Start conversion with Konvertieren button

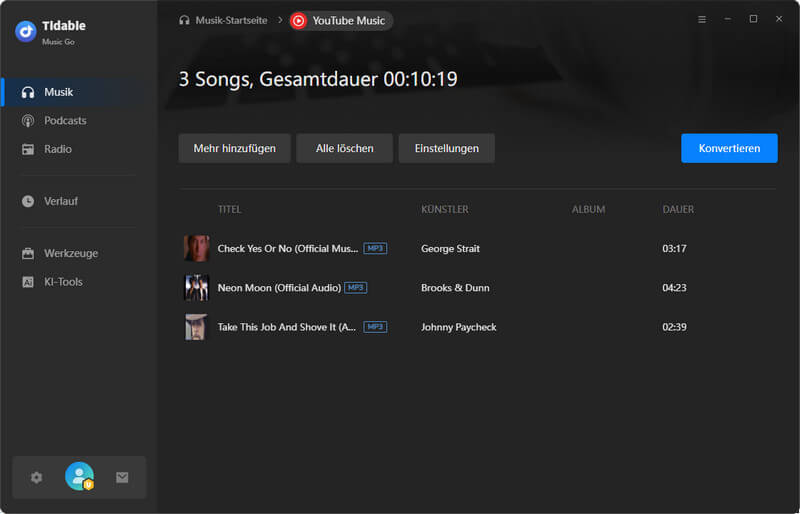[730, 149]
